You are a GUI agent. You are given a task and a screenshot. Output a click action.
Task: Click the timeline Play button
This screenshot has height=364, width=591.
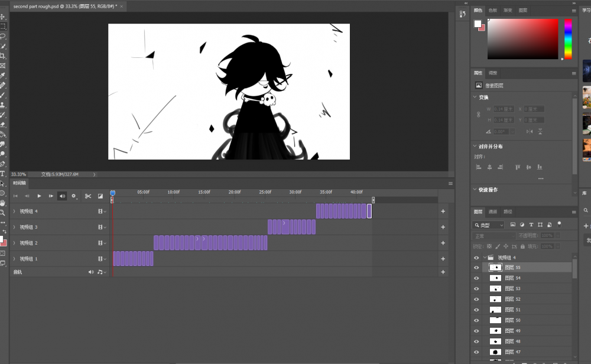point(40,196)
